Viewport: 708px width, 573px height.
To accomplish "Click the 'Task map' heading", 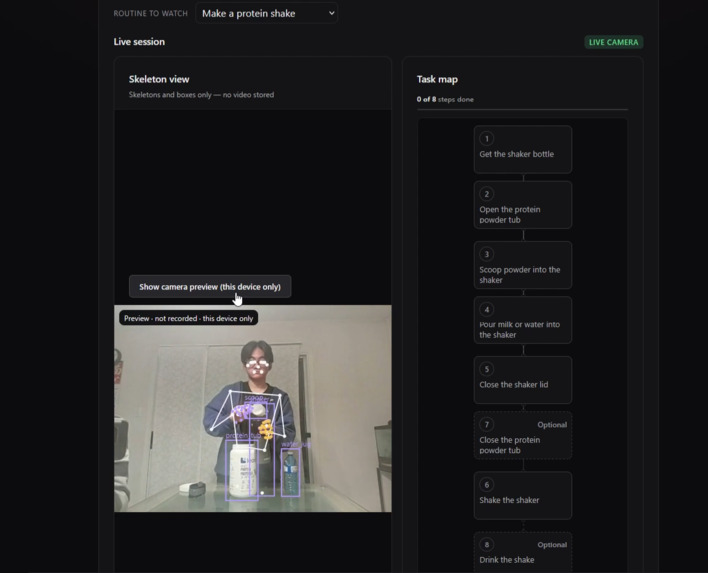I will point(437,79).
